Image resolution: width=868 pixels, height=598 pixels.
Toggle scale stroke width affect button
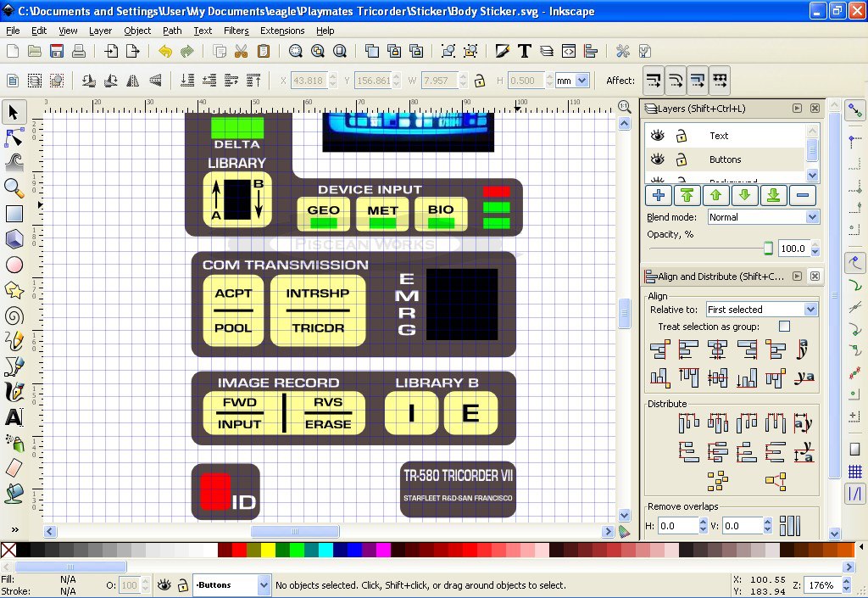(654, 81)
